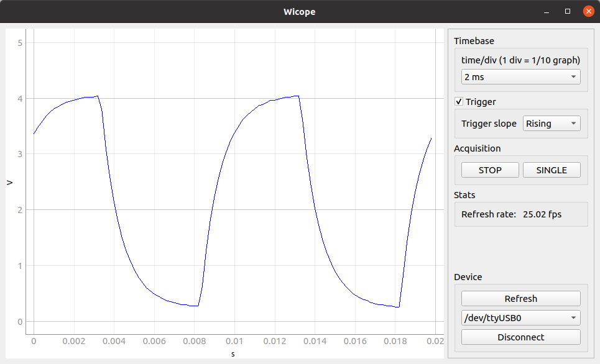Screen dimensions: 600x364
Task: Enable the Trigger checkbox
Action: pyautogui.click(x=459, y=101)
